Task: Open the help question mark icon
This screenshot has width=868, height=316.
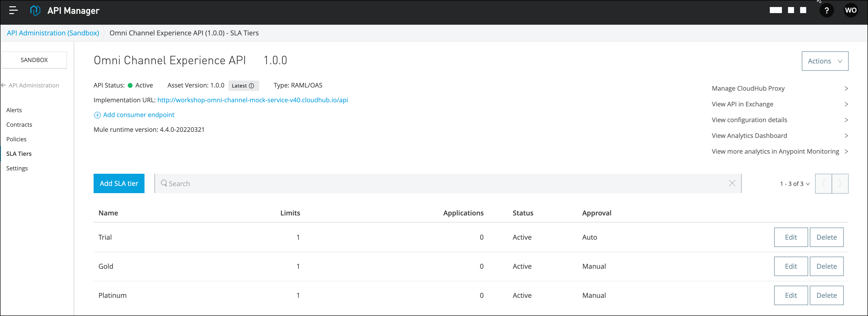Action: (826, 10)
